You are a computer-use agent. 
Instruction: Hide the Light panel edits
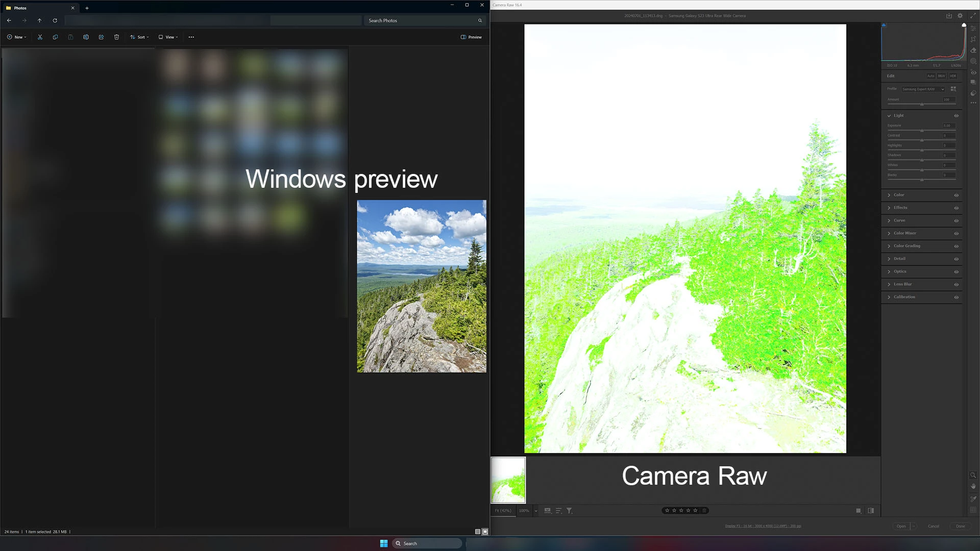956,116
